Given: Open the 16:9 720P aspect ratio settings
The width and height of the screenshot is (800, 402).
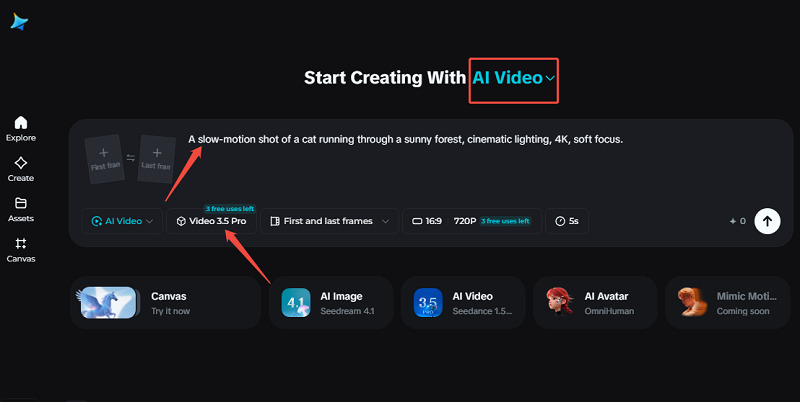Looking at the screenshot, I should click(472, 221).
